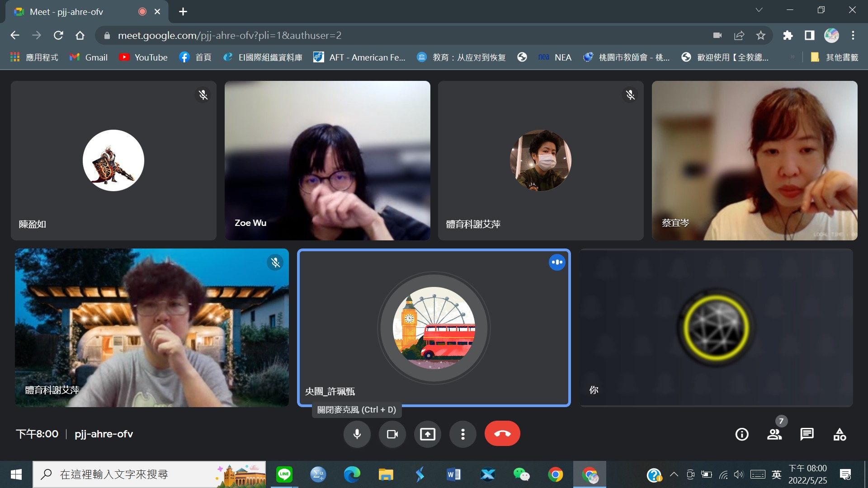868x488 pixels.
Task: Open Microsoft Edge from taskbar
Action: 352,474
